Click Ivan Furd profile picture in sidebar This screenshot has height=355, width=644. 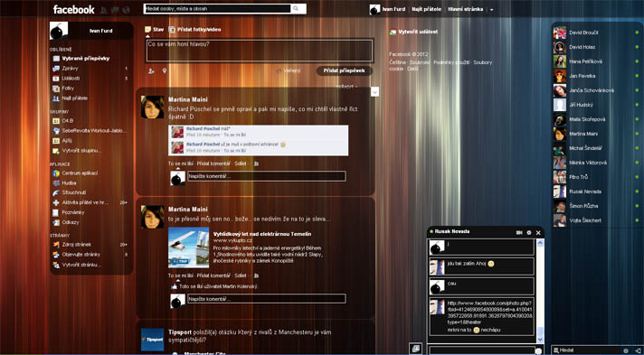[59, 31]
